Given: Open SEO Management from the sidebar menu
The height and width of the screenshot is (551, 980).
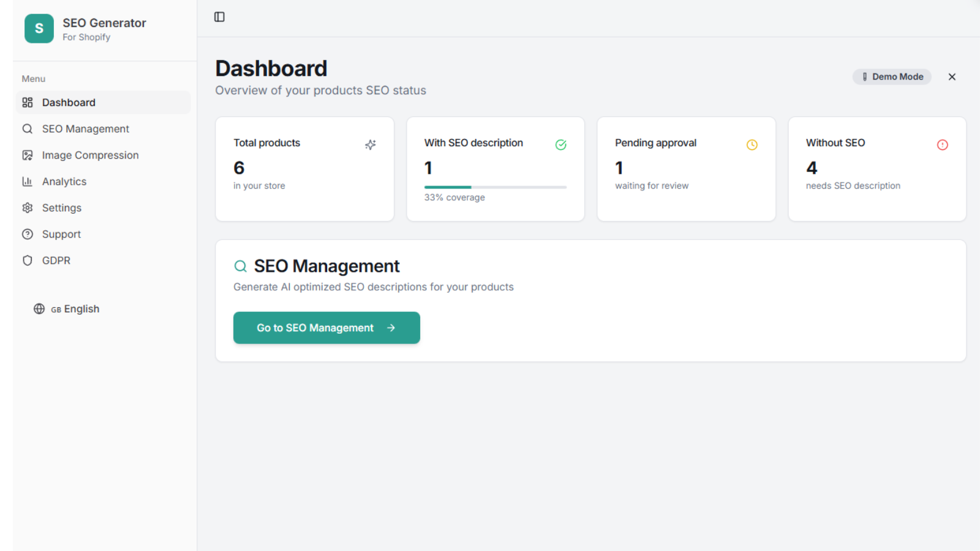Looking at the screenshot, I should tap(85, 129).
